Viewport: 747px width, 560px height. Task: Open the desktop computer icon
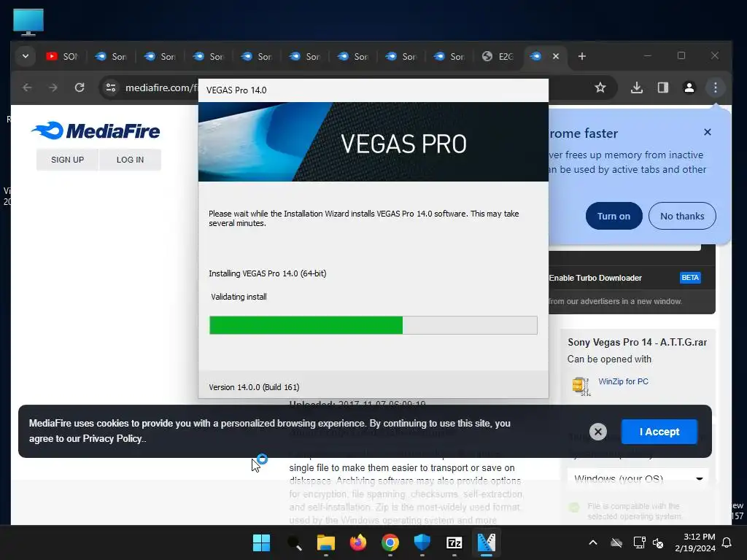click(28, 21)
